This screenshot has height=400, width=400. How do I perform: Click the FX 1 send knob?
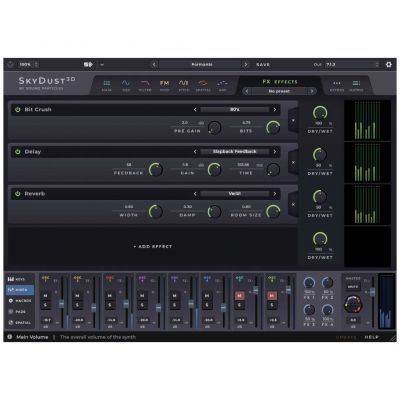click(x=309, y=283)
